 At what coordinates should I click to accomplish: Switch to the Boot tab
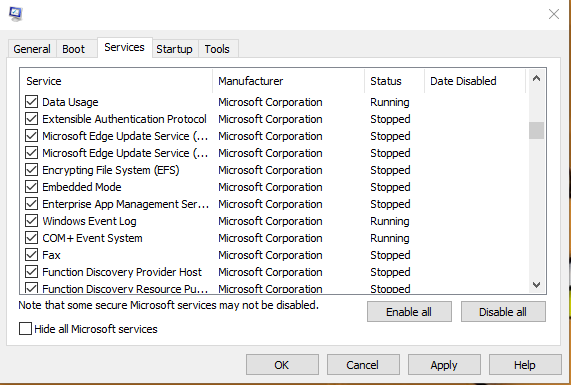tap(74, 49)
